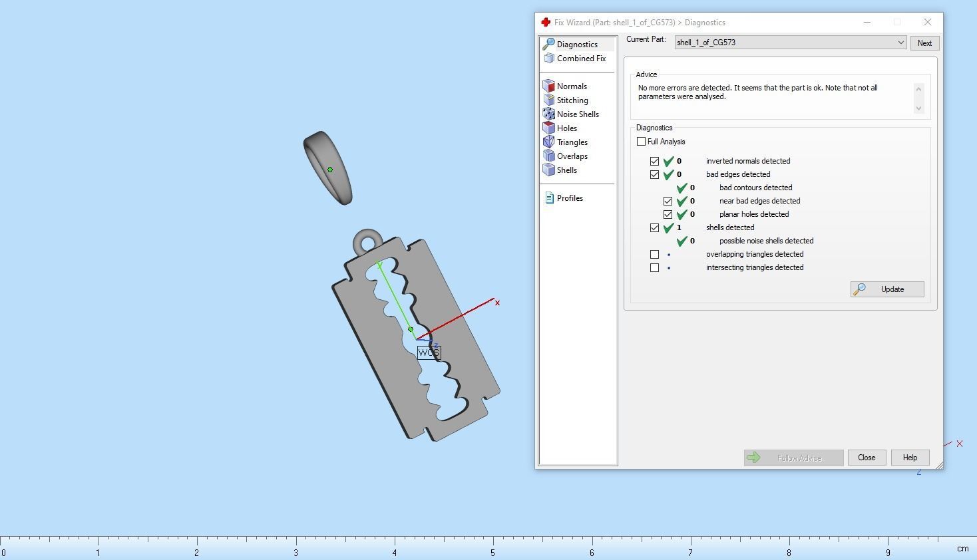This screenshot has width=977, height=560.
Task: Click the window's X close button
Action: point(927,23)
